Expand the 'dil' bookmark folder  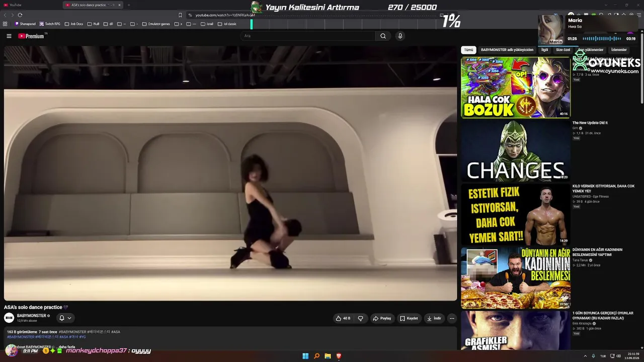(108, 24)
